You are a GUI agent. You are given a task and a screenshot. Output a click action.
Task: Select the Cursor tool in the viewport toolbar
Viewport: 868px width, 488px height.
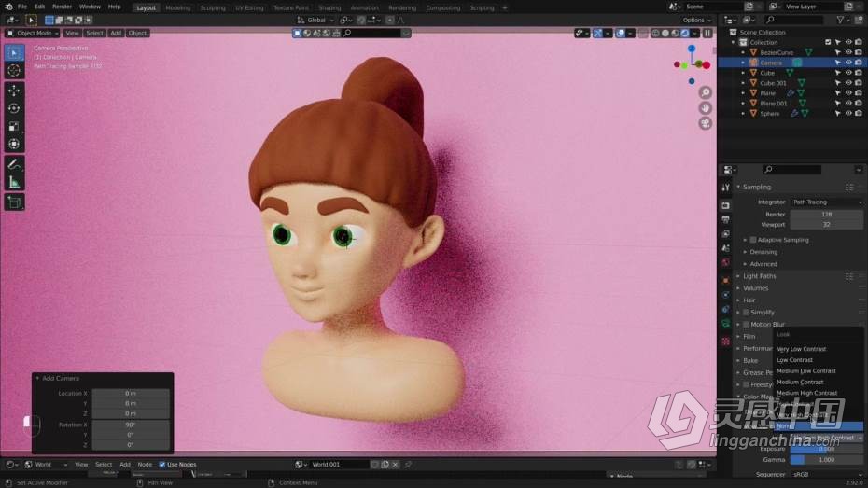click(x=14, y=71)
